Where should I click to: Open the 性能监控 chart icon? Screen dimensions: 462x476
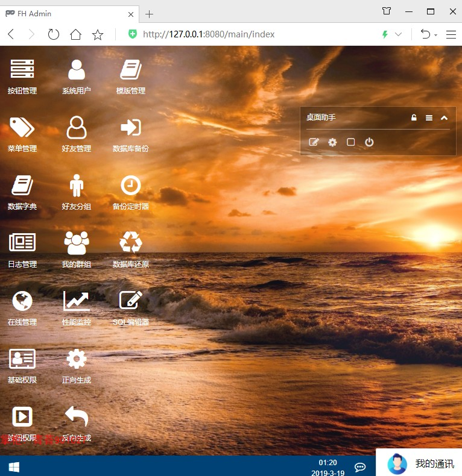[76, 301]
